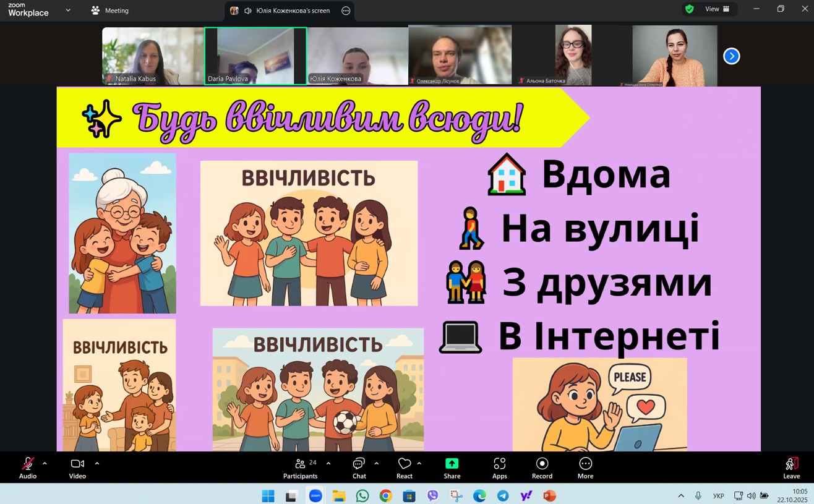Open the View layout menu
This screenshot has height=504, width=814.
pyautogui.click(x=718, y=9)
